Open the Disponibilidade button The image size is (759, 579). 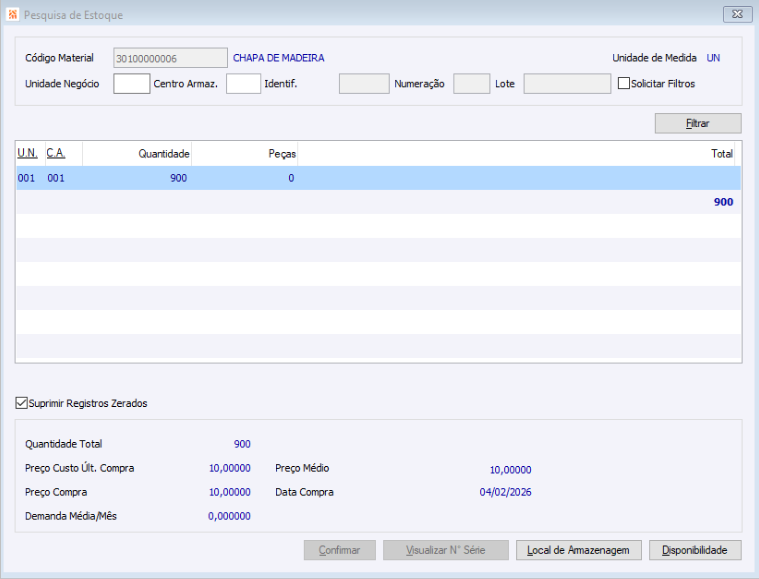[x=695, y=550]
